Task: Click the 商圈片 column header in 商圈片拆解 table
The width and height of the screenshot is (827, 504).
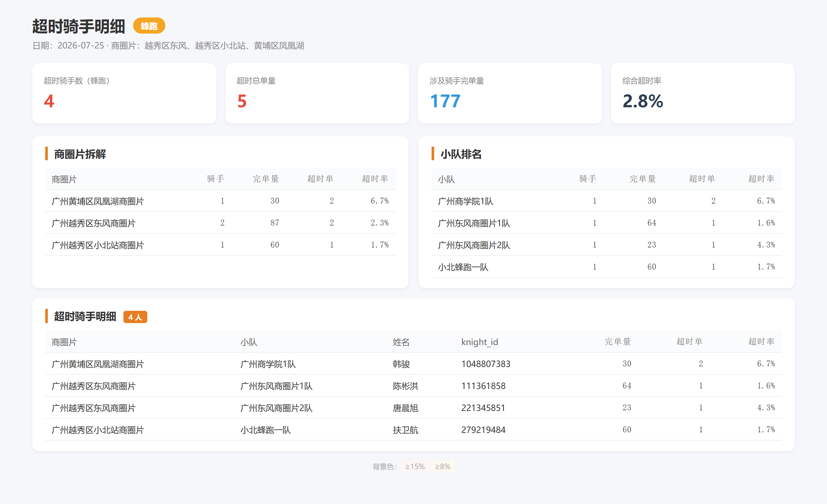Action: (64, 179)
